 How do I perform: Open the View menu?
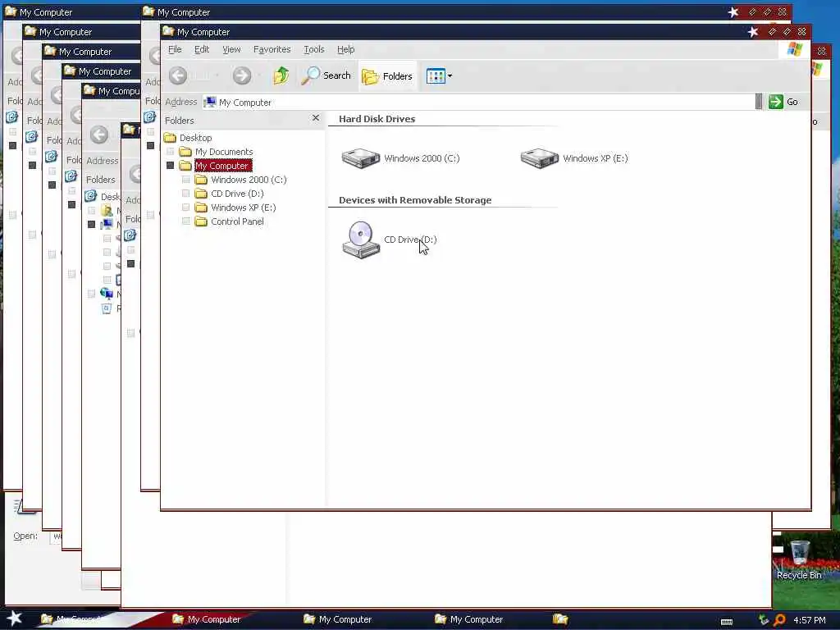point(231,49)
